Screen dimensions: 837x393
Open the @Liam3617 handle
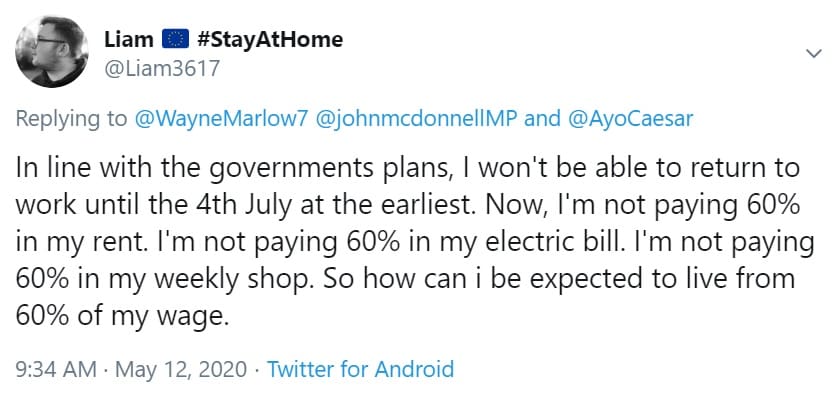click(x=161, y=68)
